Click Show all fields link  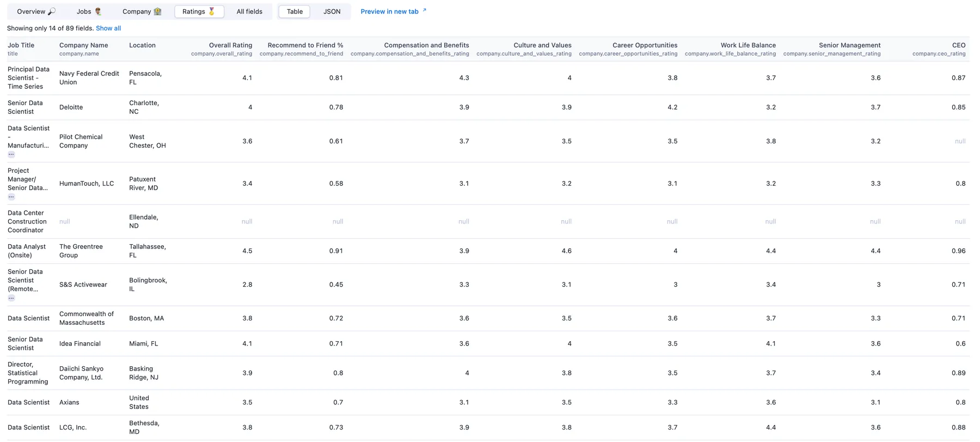pyautogui.click(x=108, y=28)
